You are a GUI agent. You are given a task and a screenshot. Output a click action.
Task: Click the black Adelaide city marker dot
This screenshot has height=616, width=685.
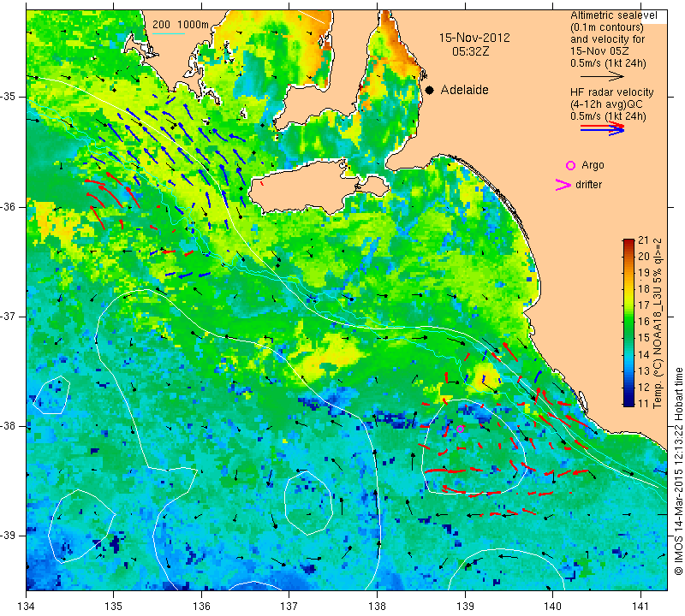pos(430,90)
